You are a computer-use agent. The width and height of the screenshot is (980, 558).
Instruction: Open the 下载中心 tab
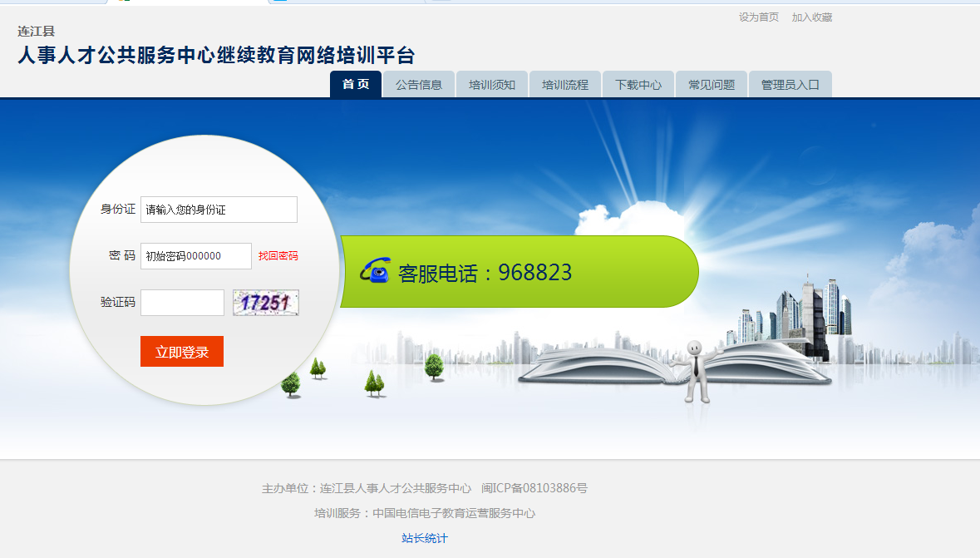click(x=638, y=85)
